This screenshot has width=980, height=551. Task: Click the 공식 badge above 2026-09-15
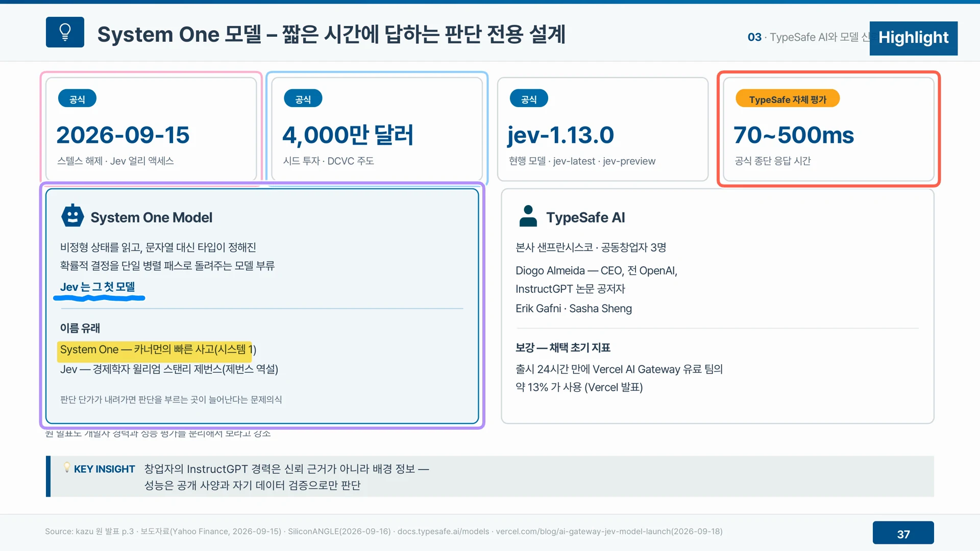(x=77, y=99)
